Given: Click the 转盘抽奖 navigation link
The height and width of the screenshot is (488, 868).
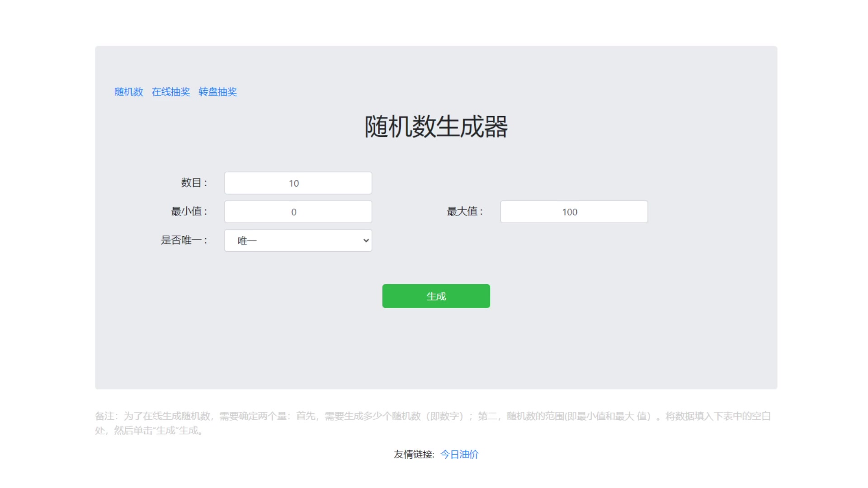Looking at the screenshot, I should coord(218,92).
